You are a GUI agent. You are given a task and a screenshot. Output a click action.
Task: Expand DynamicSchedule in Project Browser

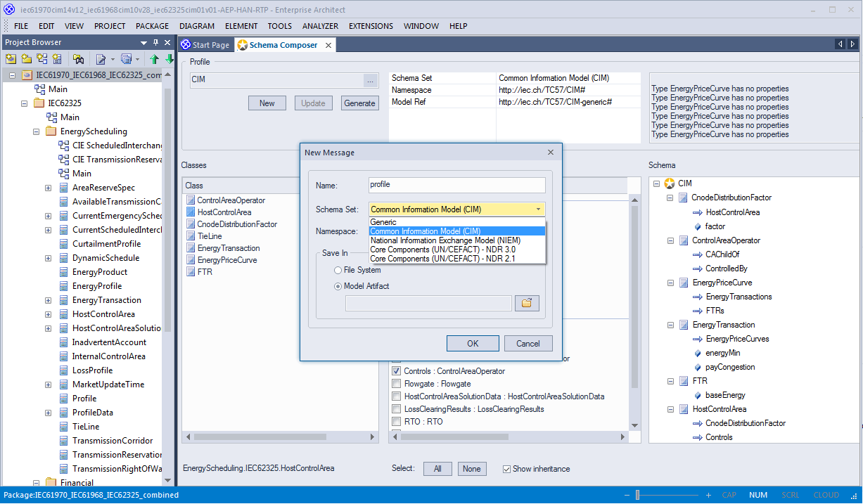48,258
